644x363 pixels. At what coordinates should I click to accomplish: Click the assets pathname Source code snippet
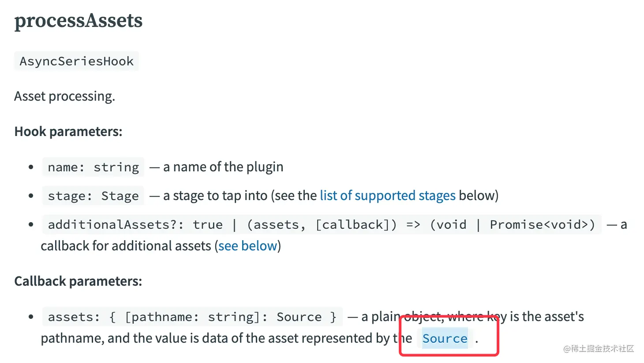(x=192, y=317)
